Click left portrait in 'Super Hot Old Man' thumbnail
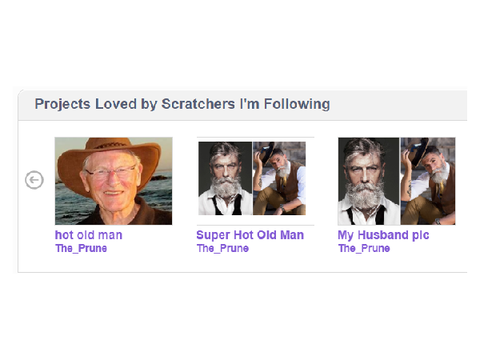 (225, 178)
